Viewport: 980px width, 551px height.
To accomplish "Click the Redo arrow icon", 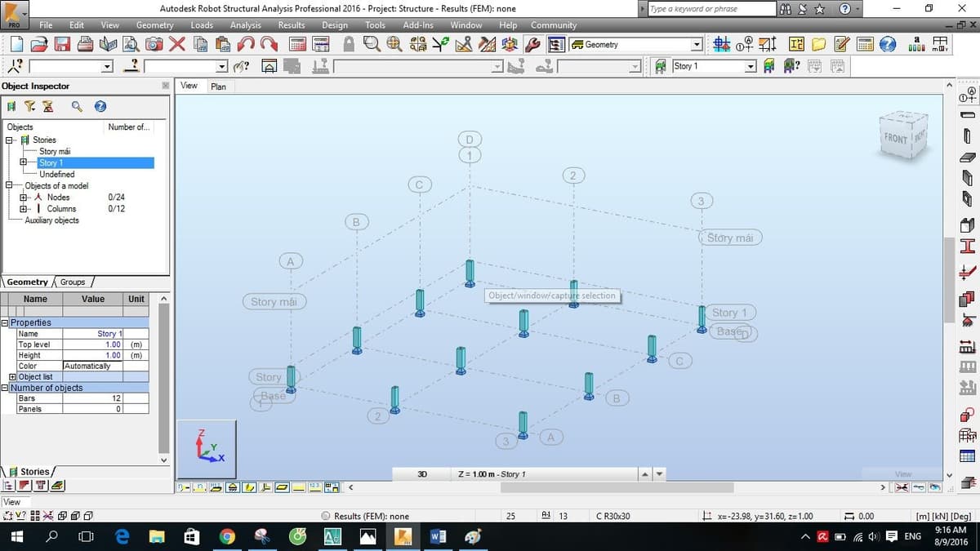I will tap(268, 45).
